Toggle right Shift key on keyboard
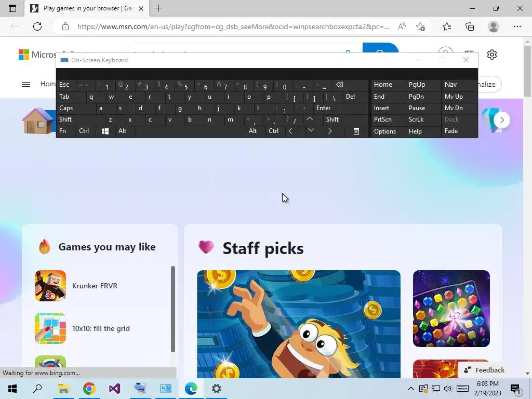The height and width of the screenshot is (399, 532). tap(345, 119)
